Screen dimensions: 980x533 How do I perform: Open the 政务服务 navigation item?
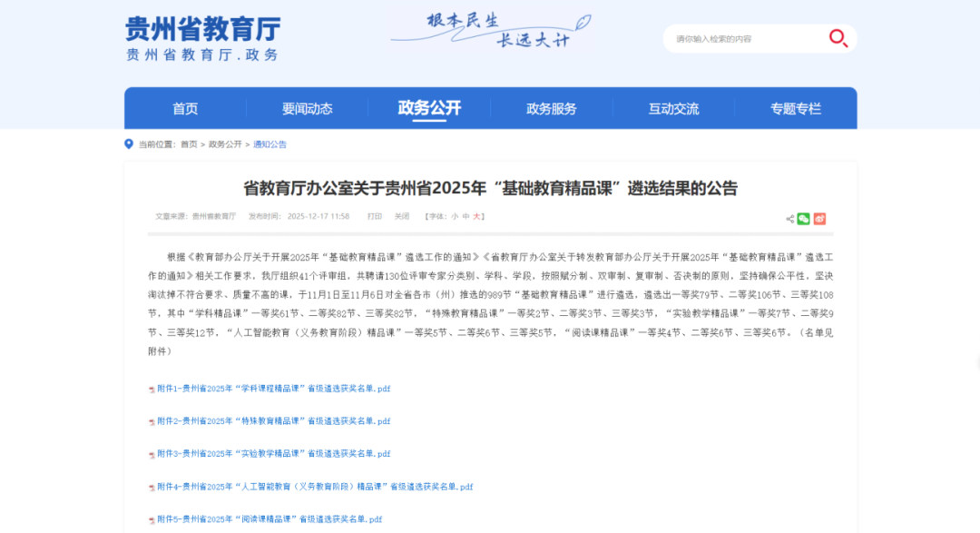click(x=551, y=109)
